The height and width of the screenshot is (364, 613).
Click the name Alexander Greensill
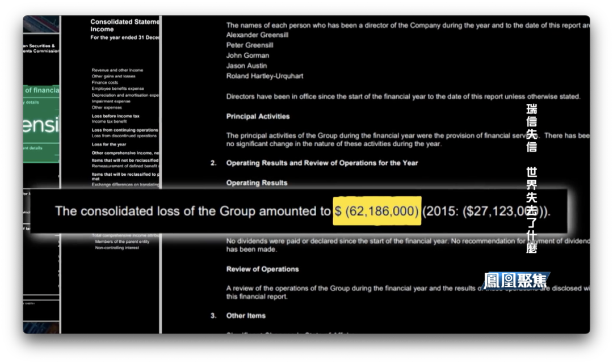(257, 35)
